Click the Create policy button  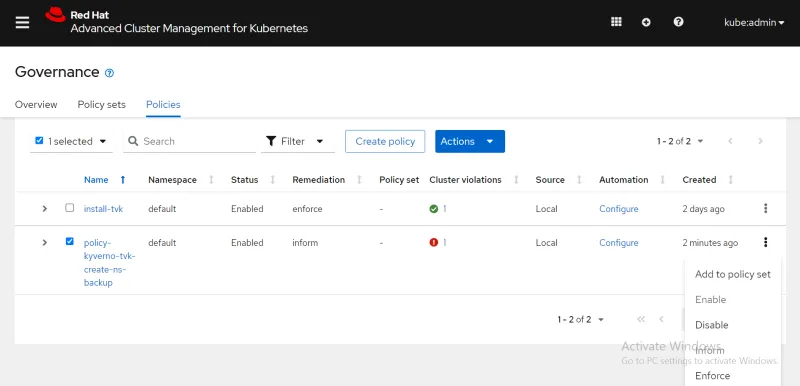click(x=385, y=141)
